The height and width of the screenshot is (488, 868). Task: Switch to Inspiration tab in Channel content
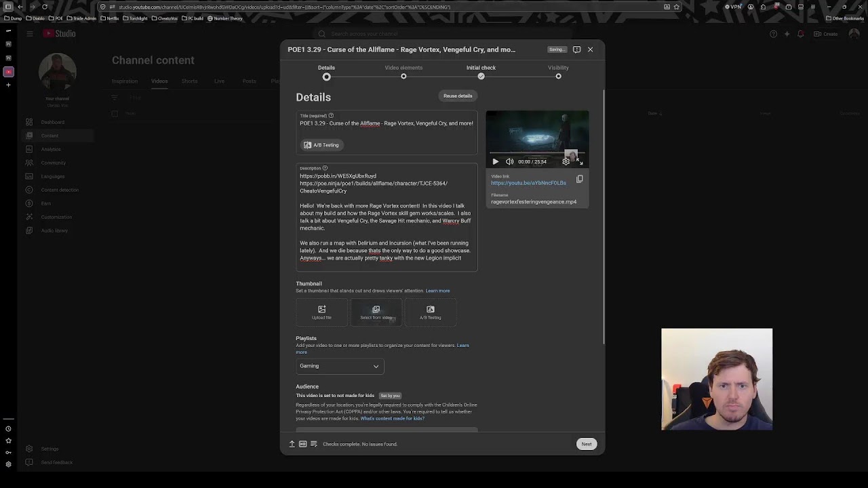point(125,81)
